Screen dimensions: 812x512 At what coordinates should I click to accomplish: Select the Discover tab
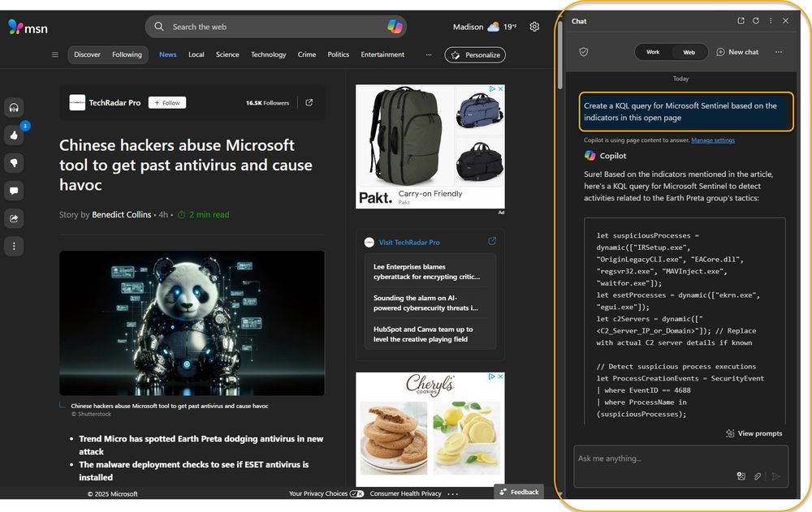coord(87,54)
